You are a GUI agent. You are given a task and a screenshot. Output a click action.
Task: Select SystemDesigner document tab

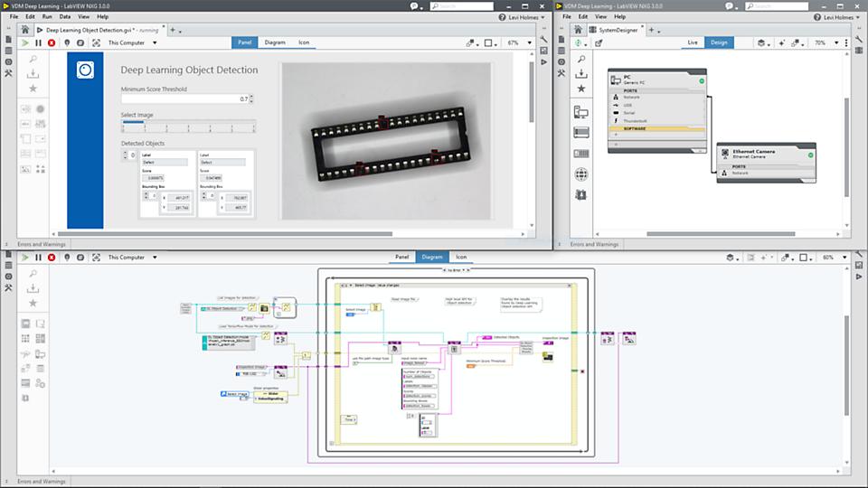pos(615,30)
